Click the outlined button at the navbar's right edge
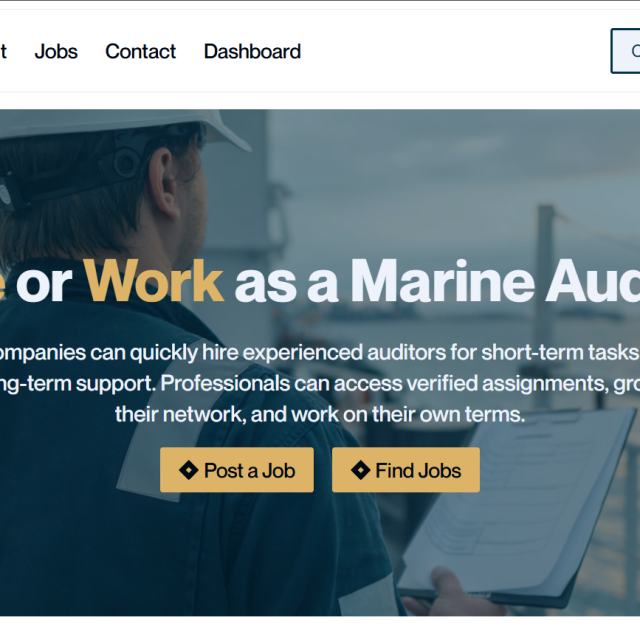The image size is (640, 640). [x=626, y=51]
